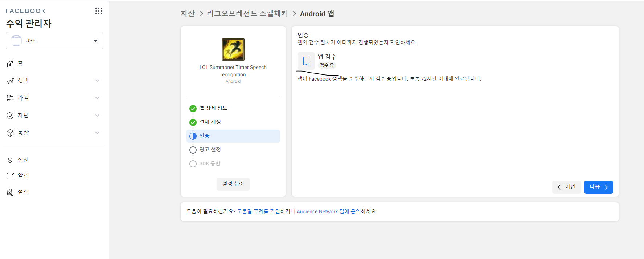The image size is (644, 259).
Task: Click the 가격 pricing icon
Action: pos(10,98)
